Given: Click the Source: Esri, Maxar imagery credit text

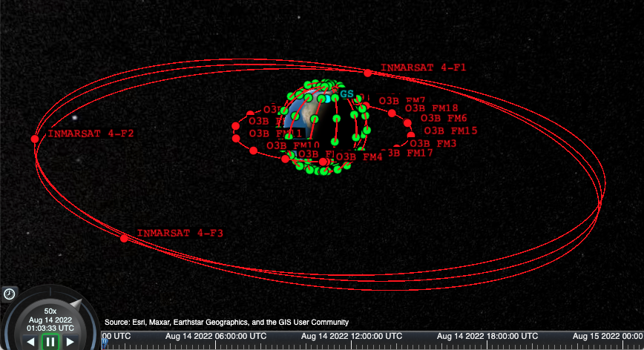Looking at the screenshot, I should [226, 322].
